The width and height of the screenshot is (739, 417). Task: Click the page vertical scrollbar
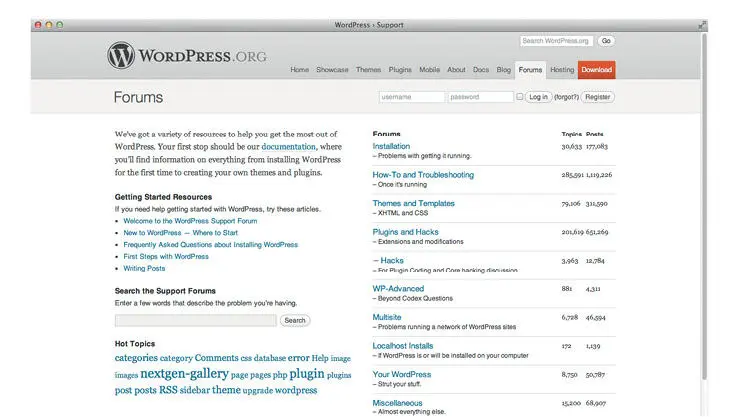704,206
